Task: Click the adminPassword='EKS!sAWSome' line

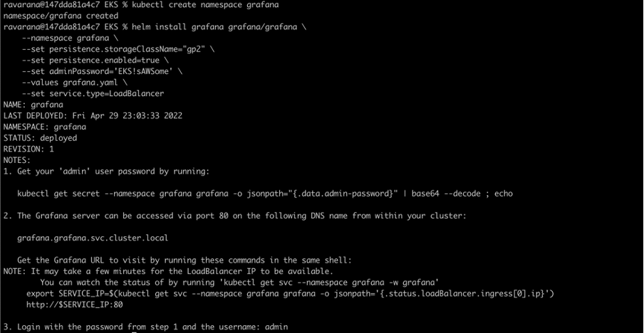Action: point(102,71)
